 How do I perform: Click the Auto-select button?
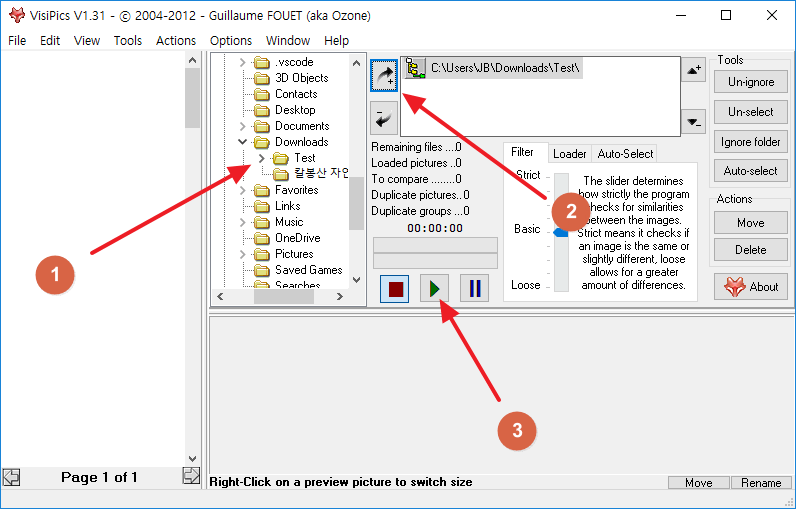pyautogui.click(x=751, y=171)
